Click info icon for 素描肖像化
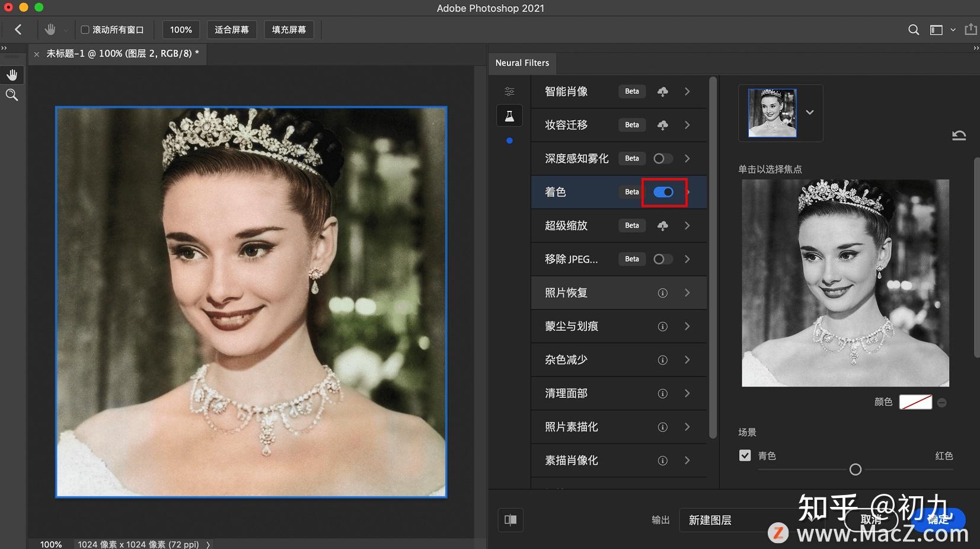 663,461
